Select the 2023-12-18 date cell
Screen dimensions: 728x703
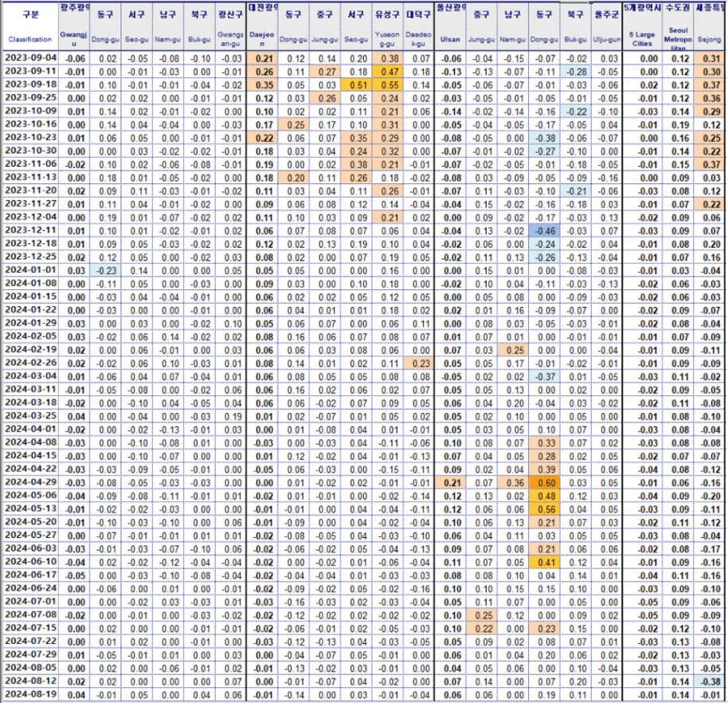point(30,243)
